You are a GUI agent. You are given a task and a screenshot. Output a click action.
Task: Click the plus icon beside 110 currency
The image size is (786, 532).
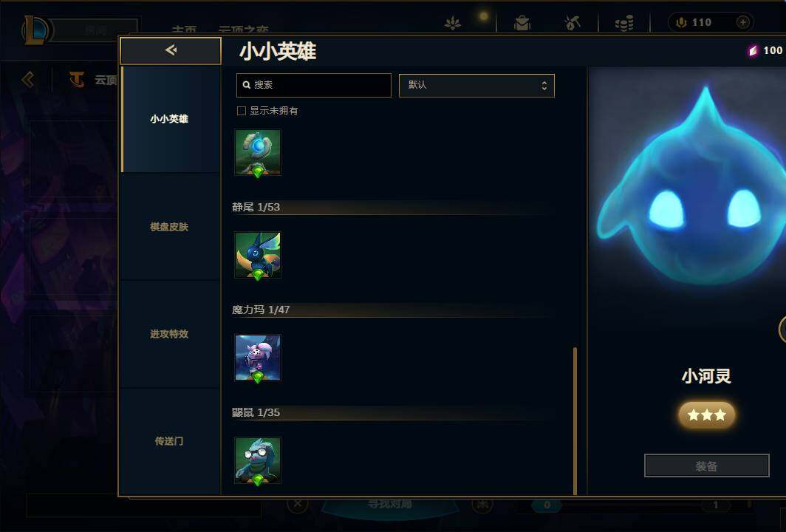click(743, 22)
